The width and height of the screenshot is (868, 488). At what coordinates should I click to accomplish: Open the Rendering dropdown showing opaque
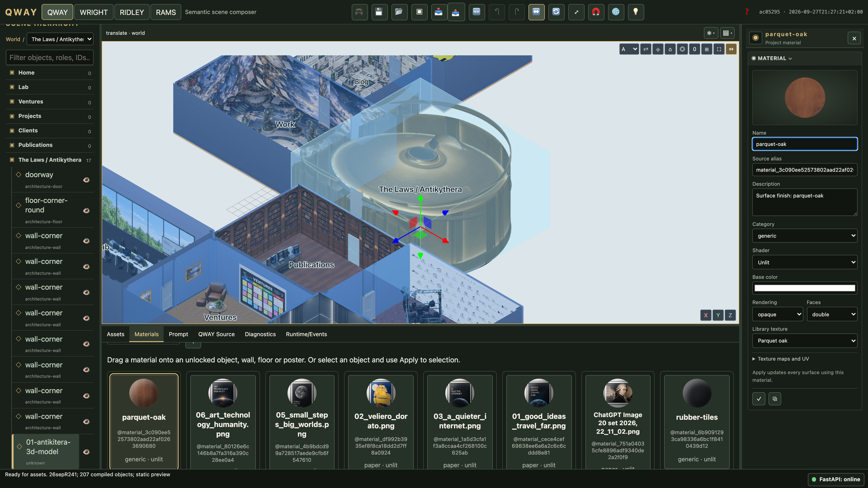click(778, 314)
